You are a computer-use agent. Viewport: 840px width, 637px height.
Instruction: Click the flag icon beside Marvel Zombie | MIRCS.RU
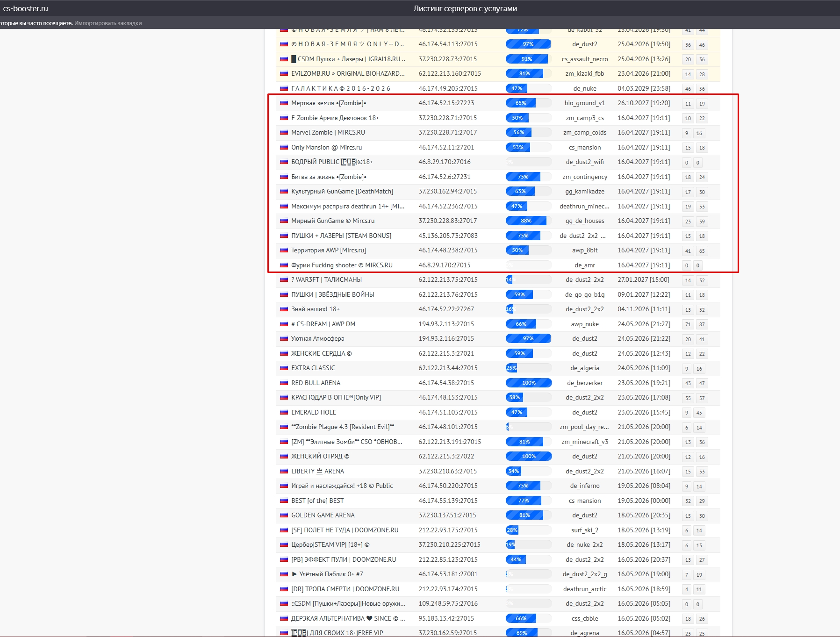pos(284,133)
